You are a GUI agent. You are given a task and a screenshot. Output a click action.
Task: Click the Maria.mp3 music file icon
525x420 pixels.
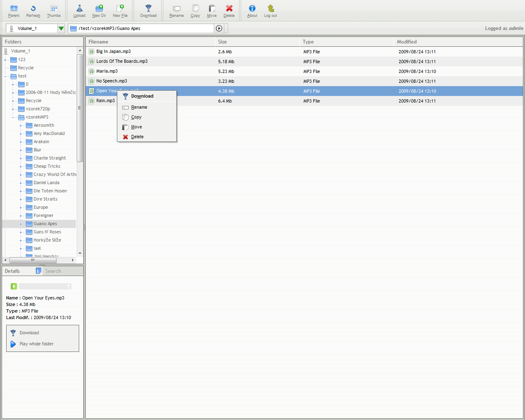(x=91, y=71)
